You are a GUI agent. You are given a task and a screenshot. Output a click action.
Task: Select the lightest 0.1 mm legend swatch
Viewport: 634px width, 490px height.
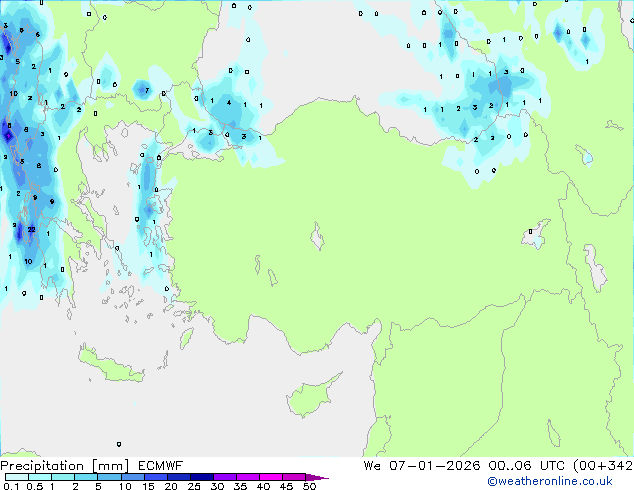pyautogui.click(x=17, y=477)
